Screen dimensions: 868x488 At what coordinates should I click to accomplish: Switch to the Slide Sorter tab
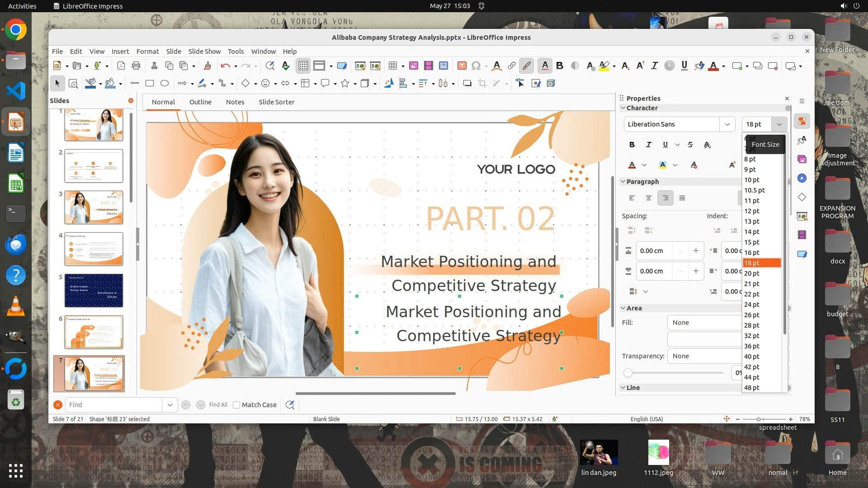pyautogui.click(x=276, y=102)
